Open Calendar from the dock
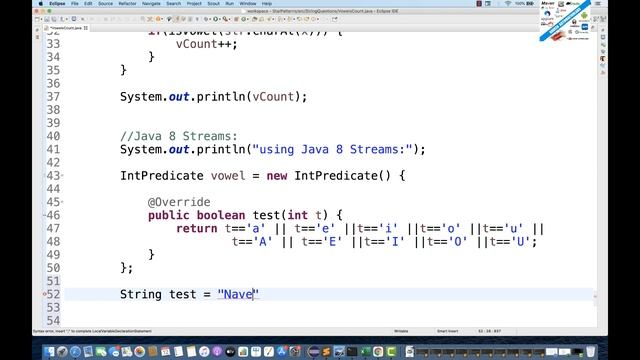Screen dimensions: 640x360 coord(165,351)
